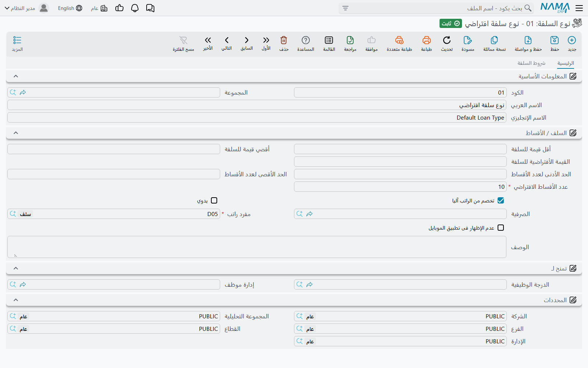
Task: Click the طباعة متعددة icon
Action: 399,40
